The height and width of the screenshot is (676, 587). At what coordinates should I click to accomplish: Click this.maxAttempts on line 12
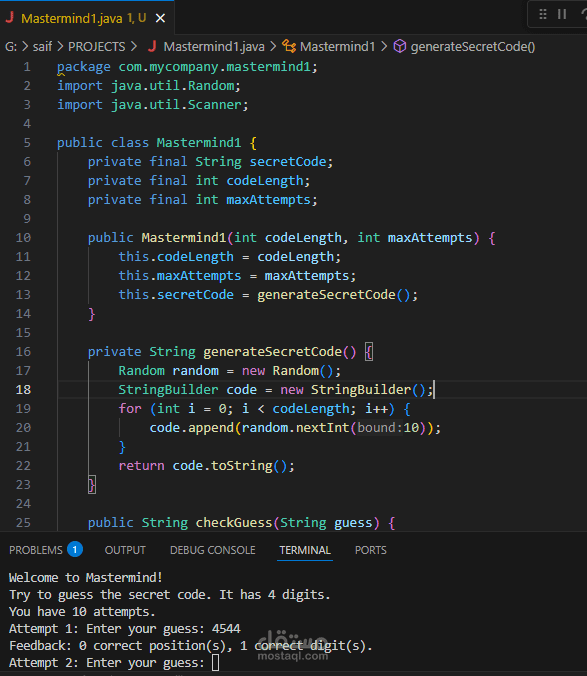click(x=180, y=276)
